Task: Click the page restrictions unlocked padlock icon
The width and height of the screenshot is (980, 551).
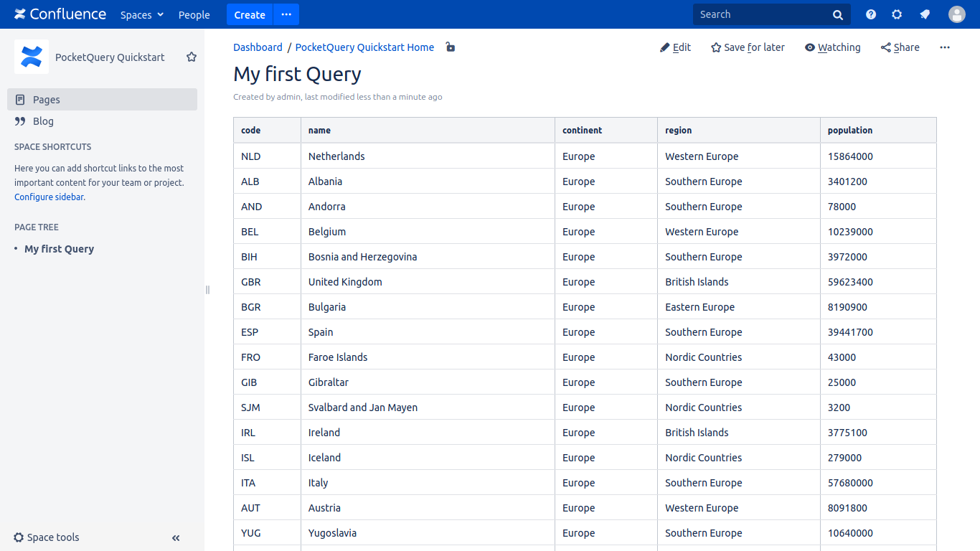Action: tap(450, 47)
